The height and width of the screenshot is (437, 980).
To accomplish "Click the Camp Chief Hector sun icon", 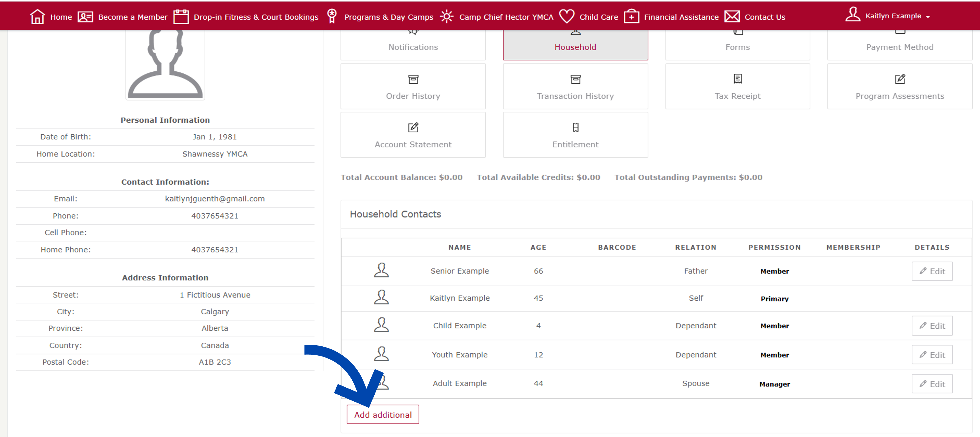I will [x=447, y=17].
